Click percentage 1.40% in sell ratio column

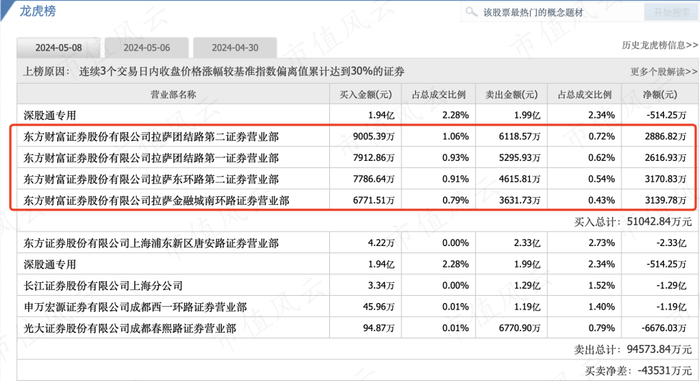(x=601, y=307)
